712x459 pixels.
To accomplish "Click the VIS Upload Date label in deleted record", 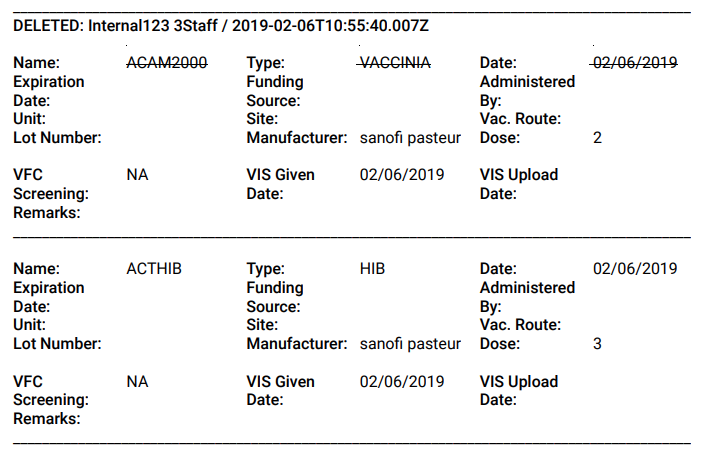I will (519, 184).
